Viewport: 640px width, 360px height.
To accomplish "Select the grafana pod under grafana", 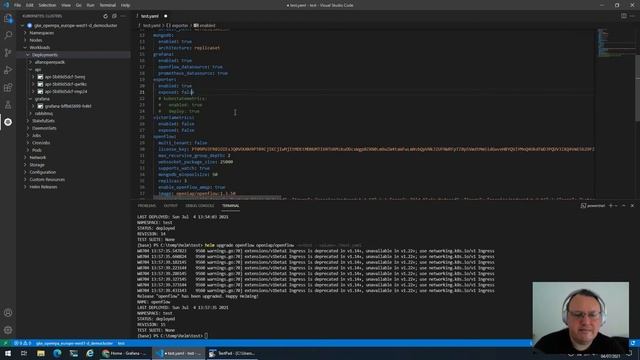I will 68,106.
